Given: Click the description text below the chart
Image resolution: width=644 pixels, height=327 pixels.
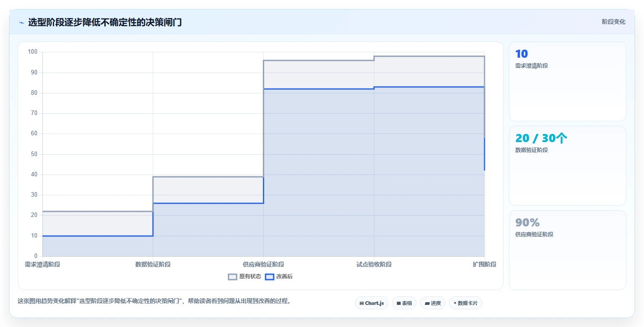Looking at the screenshot, I should point(154,301).
